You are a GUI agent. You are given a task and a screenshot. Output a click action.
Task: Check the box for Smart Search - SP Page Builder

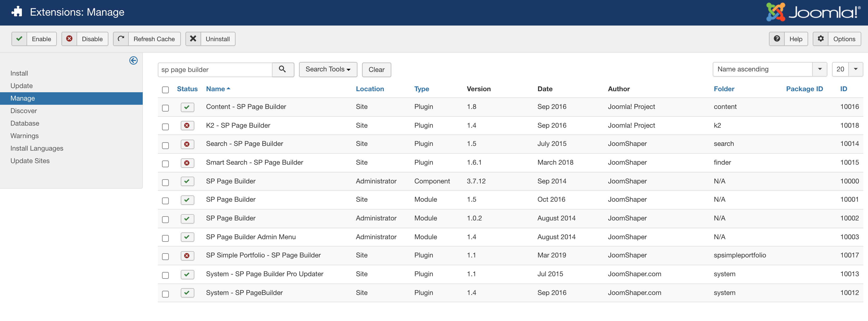(x=165, y=164)
